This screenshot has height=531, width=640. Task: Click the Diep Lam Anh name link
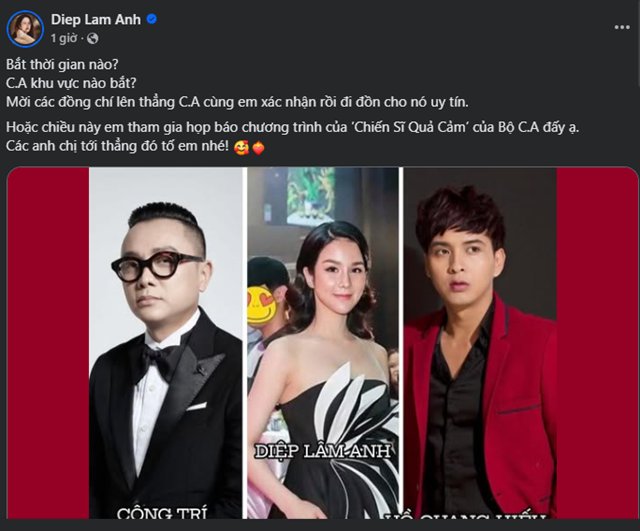coord(96,19)
